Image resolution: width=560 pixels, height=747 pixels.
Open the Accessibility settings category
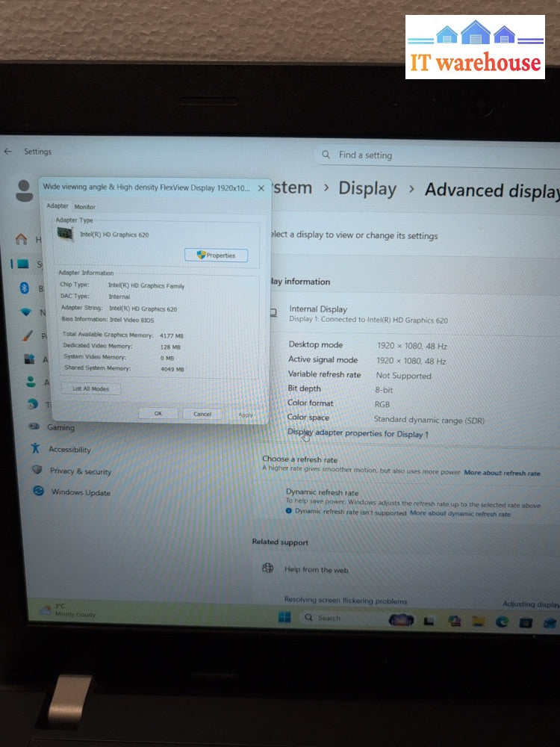(69, 449)
